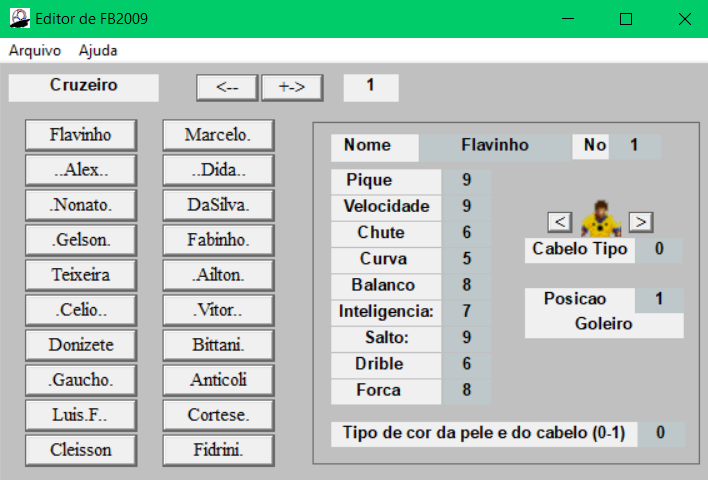Pick player Donizete
The width and height of the screenshot is (708, 480).
tap(81, 345)
